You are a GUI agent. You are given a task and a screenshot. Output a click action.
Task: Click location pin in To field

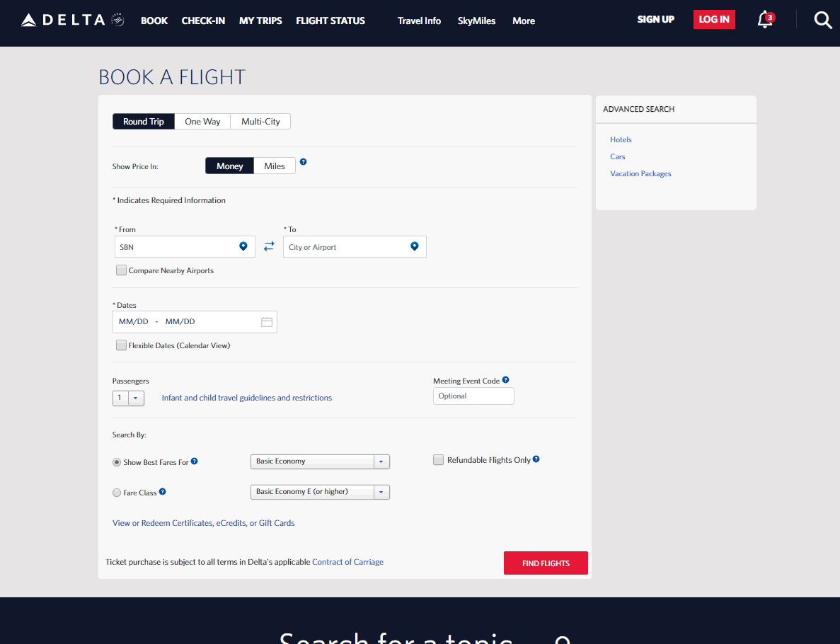click(414, 246)
